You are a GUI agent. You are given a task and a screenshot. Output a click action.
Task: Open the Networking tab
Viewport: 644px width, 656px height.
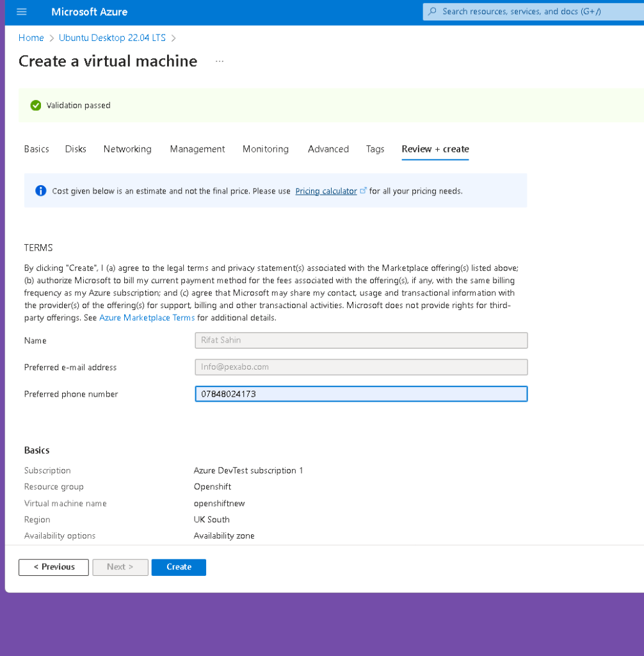pyautogui.click(x=127, y=149)
